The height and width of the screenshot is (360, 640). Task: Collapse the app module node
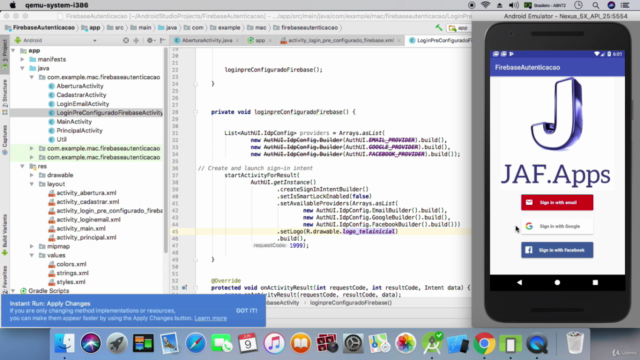click(x=13, y=51)
